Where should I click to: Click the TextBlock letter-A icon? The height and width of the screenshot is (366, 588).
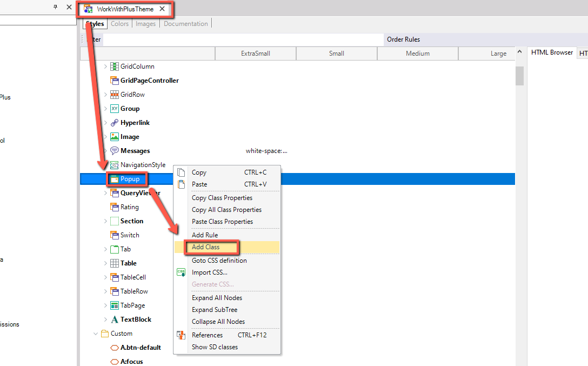tap(114, 319)
